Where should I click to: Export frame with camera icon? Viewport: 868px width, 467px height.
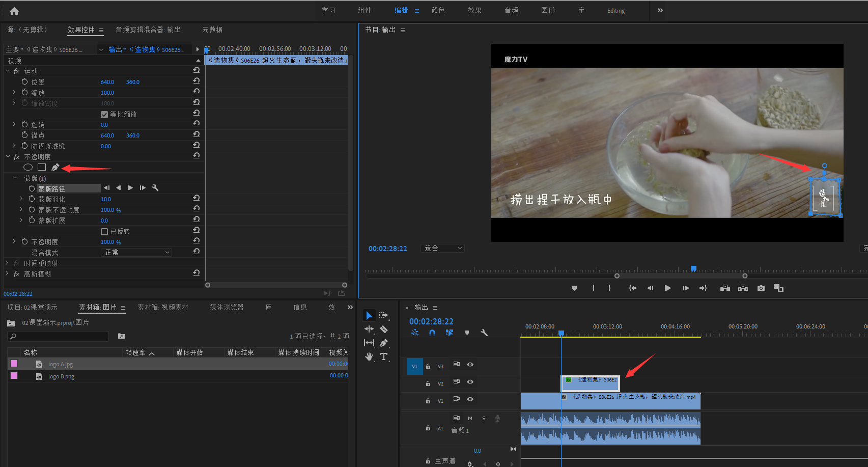point(761,288)
